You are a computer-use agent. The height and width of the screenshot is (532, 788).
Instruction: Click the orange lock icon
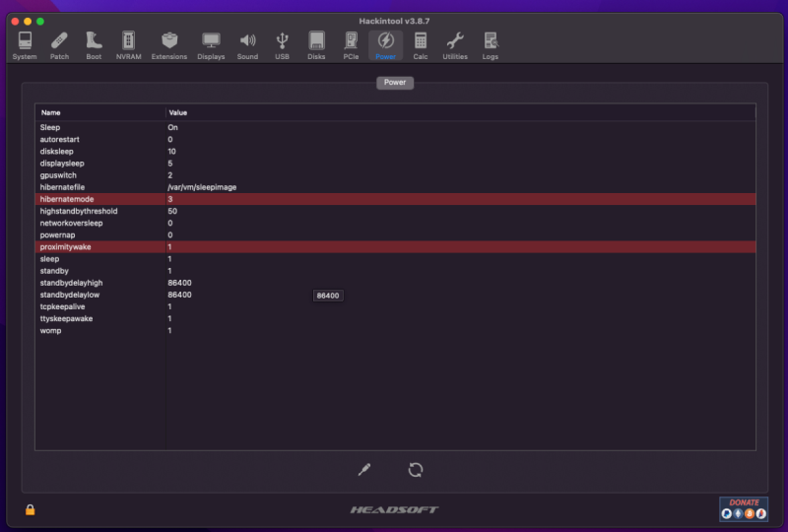click(31, 510)
